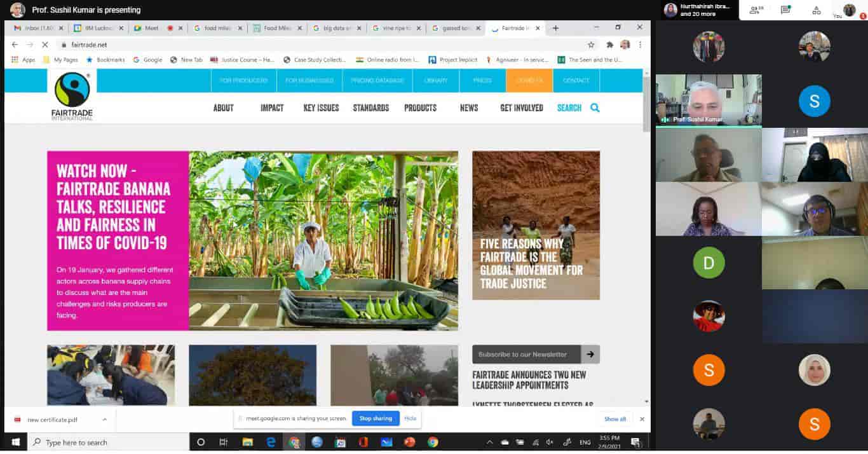
Task: Open the CONTACT top link
Action: pyautogui.click(x=576, y=81)
